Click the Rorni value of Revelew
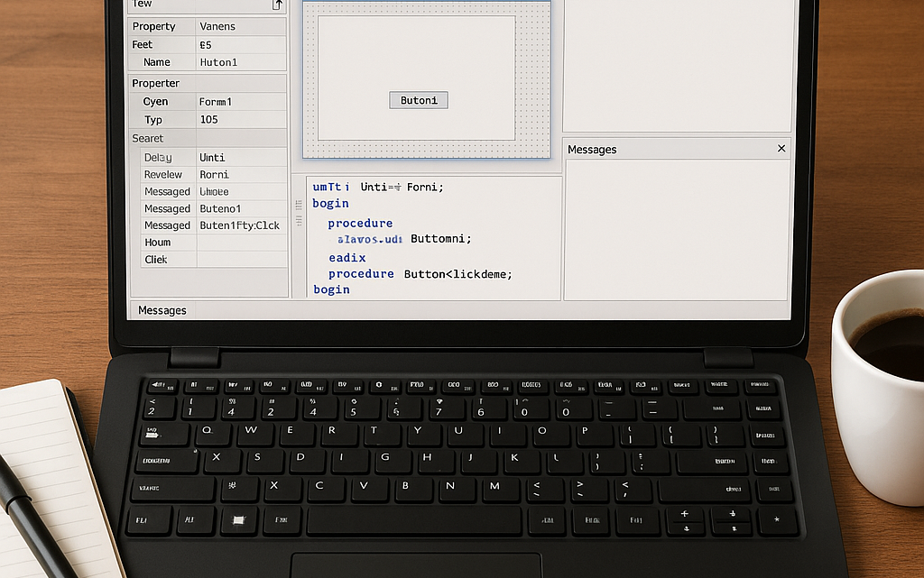The image size is (924, 578). coord(214,175)
